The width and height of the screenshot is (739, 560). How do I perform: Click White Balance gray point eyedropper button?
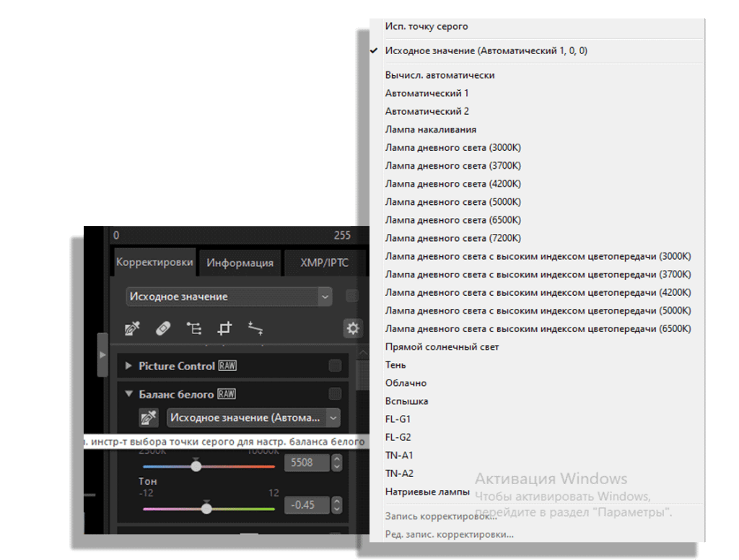[149, 418]
